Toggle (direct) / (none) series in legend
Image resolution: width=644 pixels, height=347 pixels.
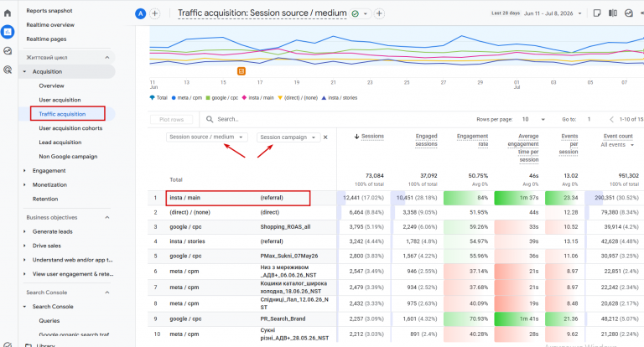point(298,98)
